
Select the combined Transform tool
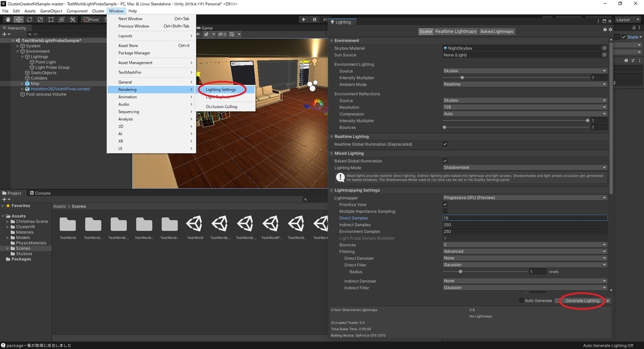pos(61,19)
